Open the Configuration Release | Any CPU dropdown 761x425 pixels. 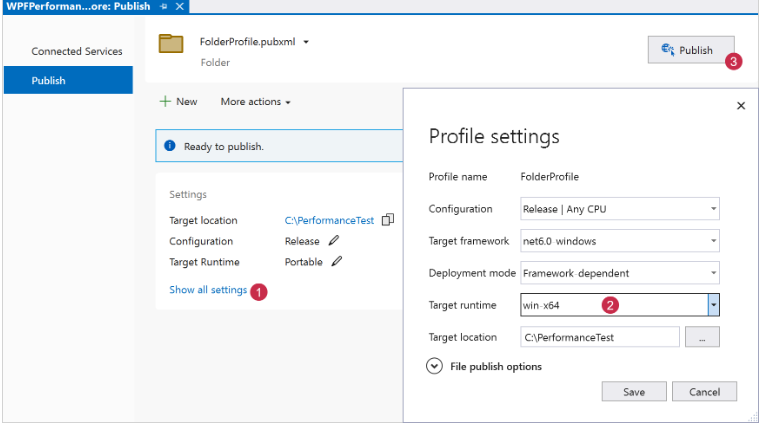click(620, 209)
